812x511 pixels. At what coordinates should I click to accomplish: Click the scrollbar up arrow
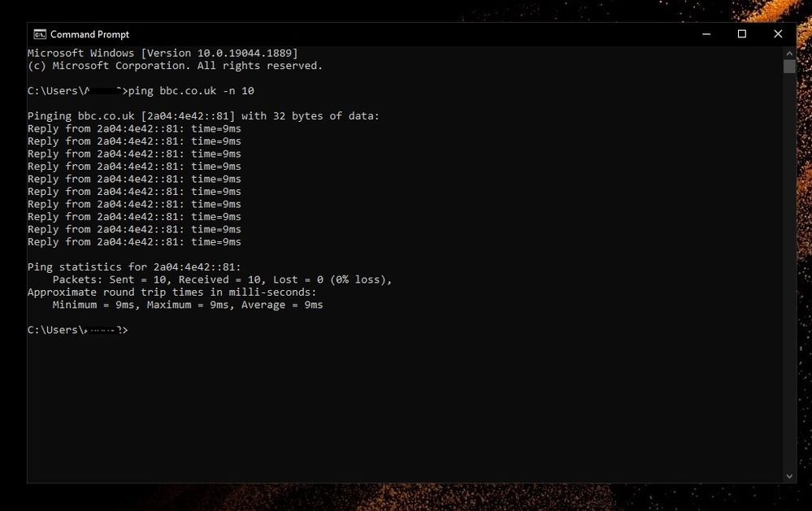coord(789,52)
